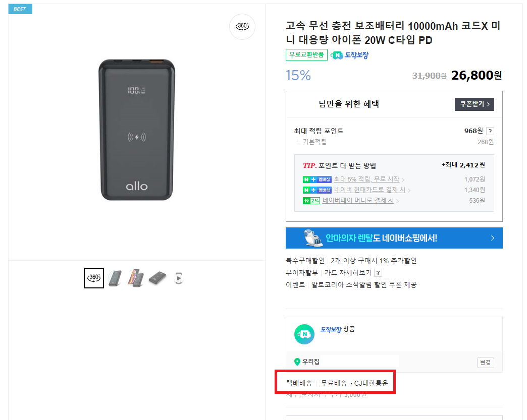Click the 카드 자세히보기 link
The image size is (527, 420).
point(348,273)
